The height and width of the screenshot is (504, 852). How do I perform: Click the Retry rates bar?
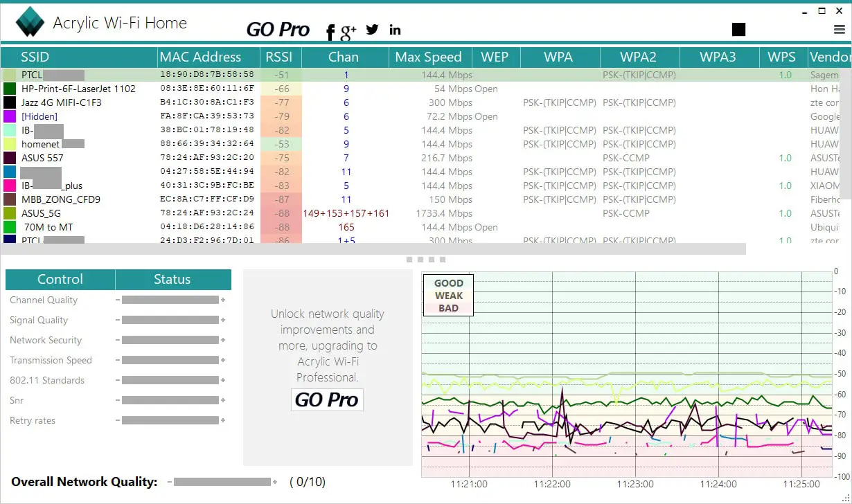coord(170,420)
